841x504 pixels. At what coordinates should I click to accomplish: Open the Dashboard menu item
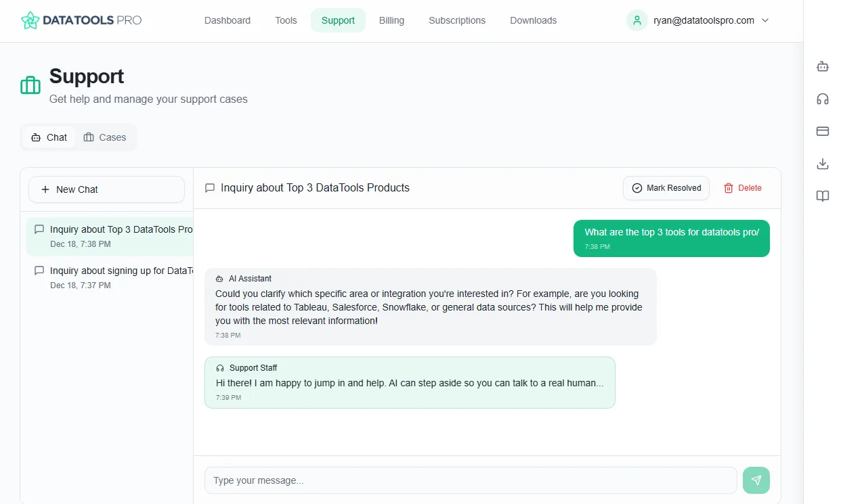click(x=228, y=20)
